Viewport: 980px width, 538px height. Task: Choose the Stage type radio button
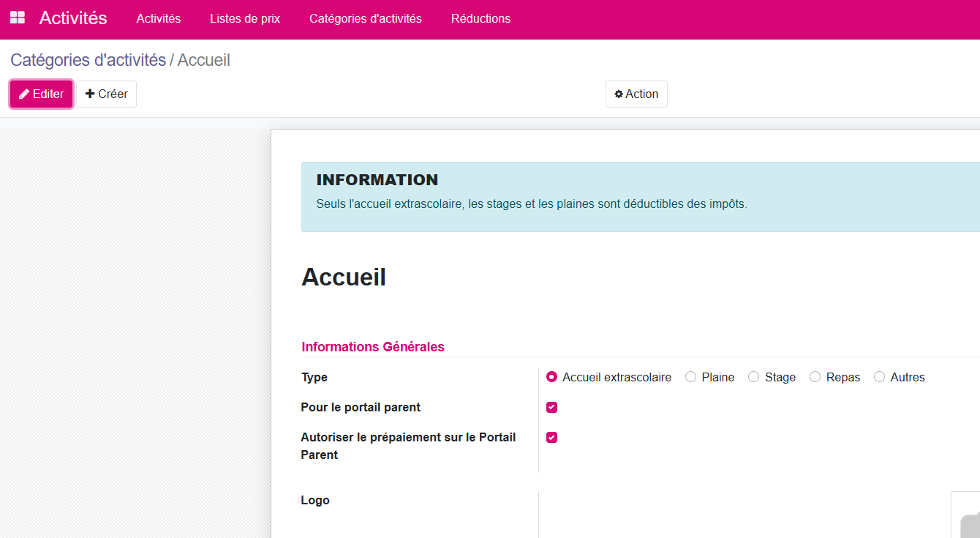click(x=754, y=377)
